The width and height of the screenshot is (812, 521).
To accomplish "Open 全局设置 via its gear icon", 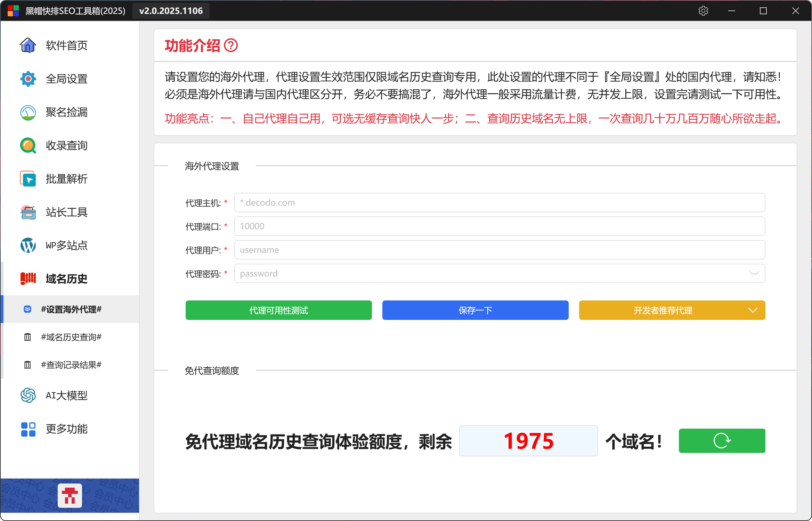I will (x=28, y=79).
